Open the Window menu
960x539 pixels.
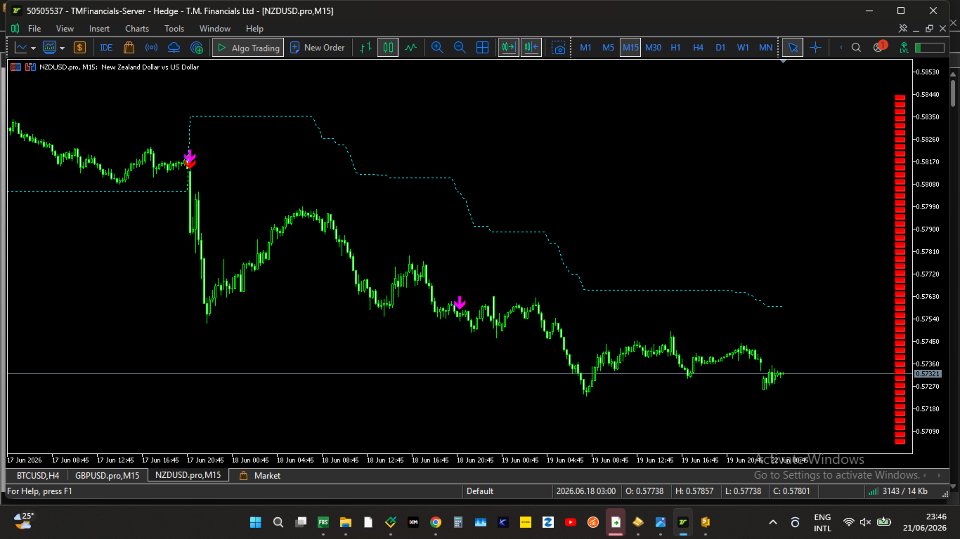tap(214, 28)
